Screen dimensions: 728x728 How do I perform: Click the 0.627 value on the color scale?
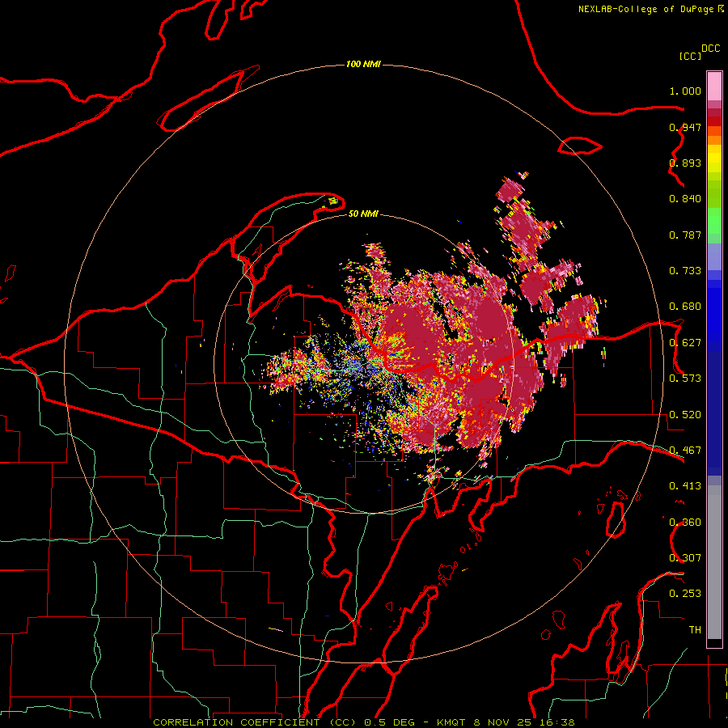685,343
